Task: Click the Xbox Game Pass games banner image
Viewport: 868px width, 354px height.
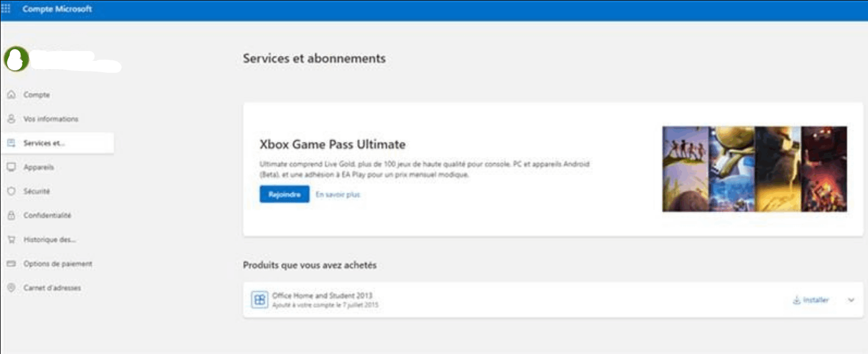Action: coord(754,169)
